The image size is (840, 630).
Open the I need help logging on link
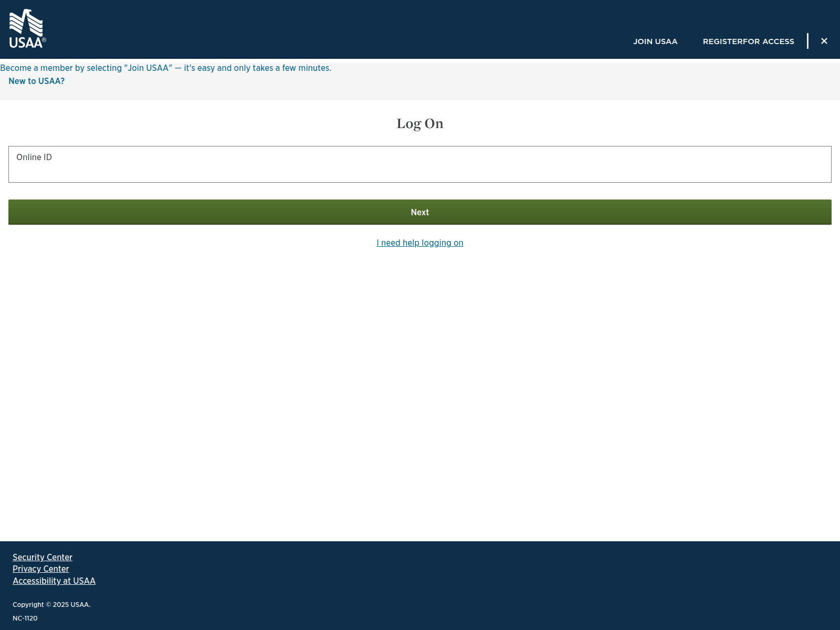(x=420, y=243)
